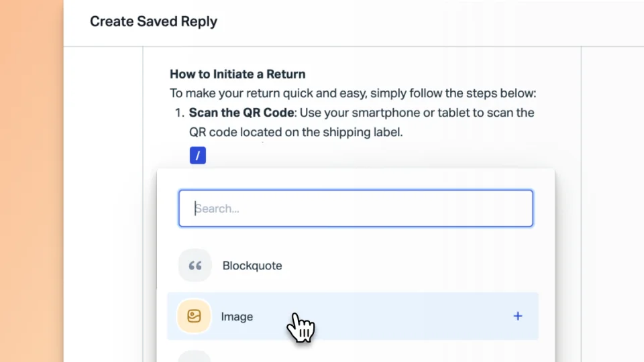
Task: Click the Create Saved Reply title
Action: (154, 21)
